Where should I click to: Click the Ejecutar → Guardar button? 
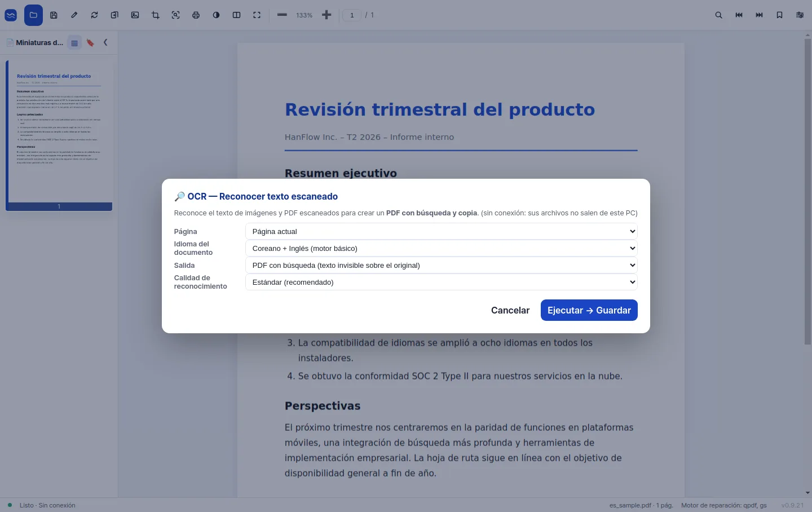point(589,310)
